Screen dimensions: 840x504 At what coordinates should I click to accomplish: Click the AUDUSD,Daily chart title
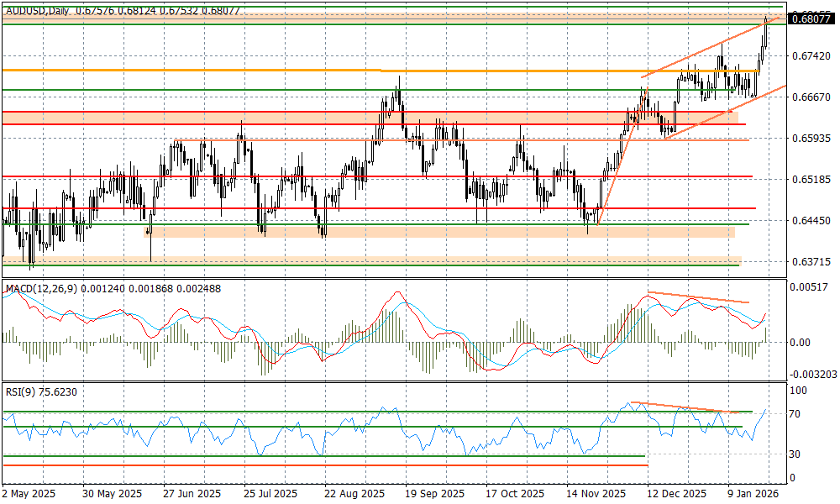38,11
